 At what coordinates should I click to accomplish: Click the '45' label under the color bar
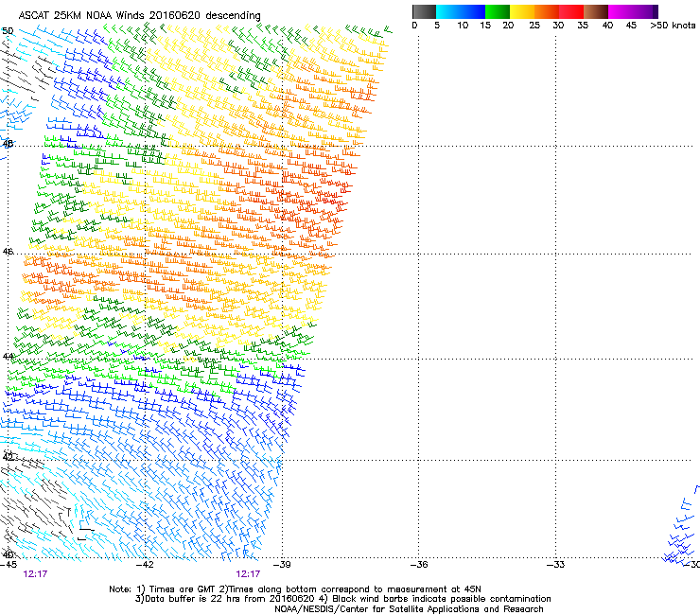(x=631, y=26)
